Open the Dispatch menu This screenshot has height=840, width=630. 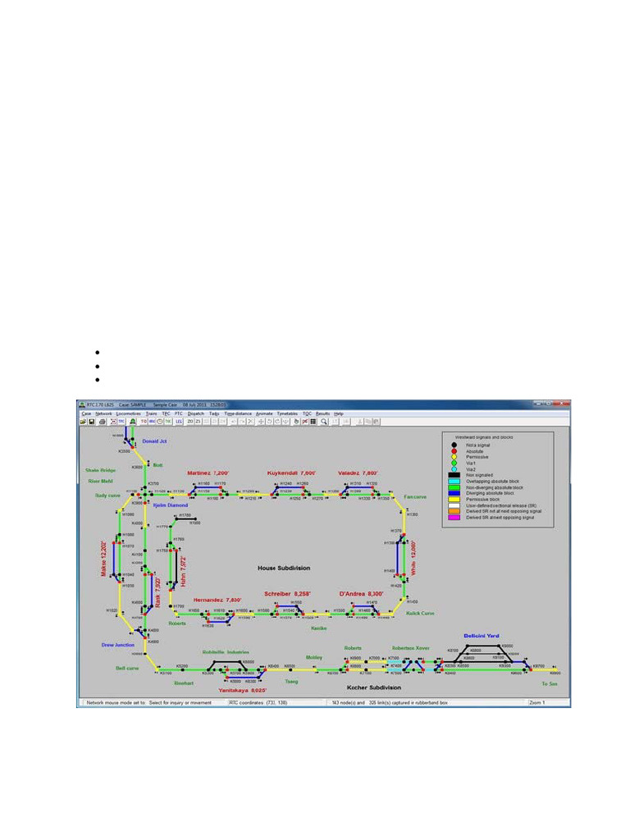195,413
